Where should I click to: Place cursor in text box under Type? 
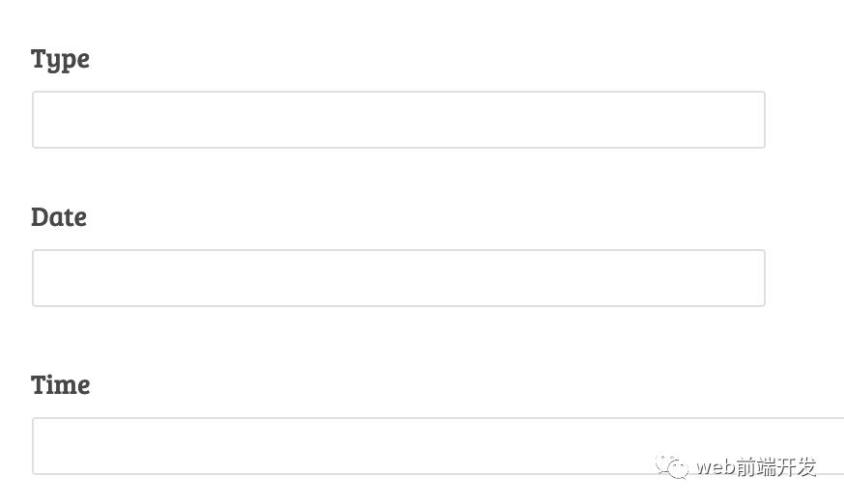pyautogui.click(x=398, y=120)
